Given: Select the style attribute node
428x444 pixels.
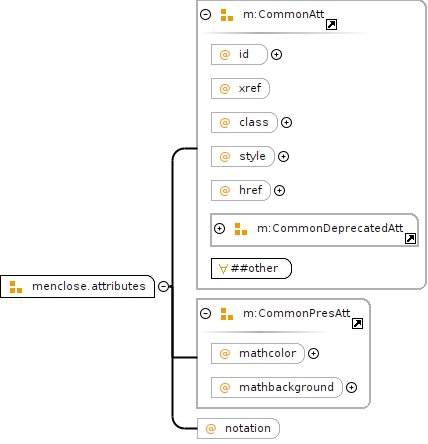Looking at the screenshot, I should tap(243, 156).
